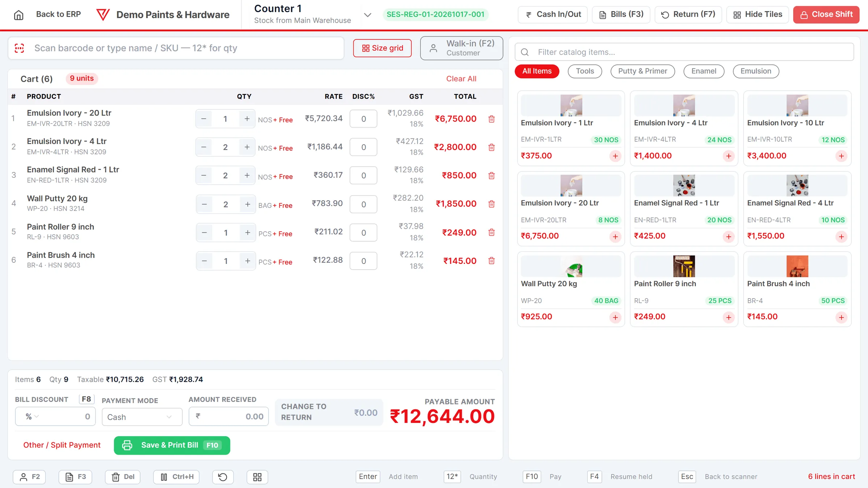Increase Paint Roller 9 inch quantity
The width and height of the screenshot is (868, 488).
point(247,232)
